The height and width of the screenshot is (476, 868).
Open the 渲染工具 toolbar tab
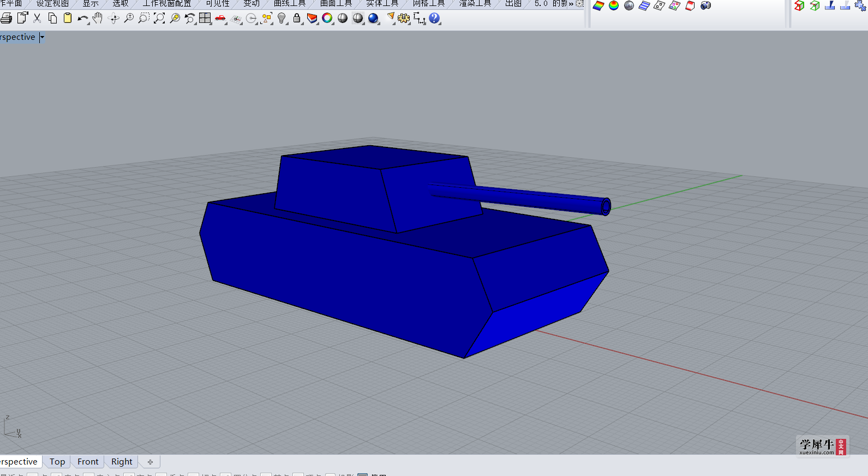coord(475,3)
